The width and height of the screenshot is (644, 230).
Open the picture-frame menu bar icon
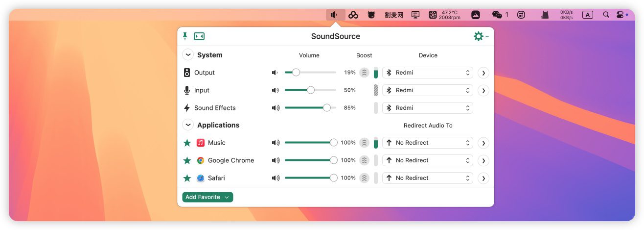tap(476, 15)
